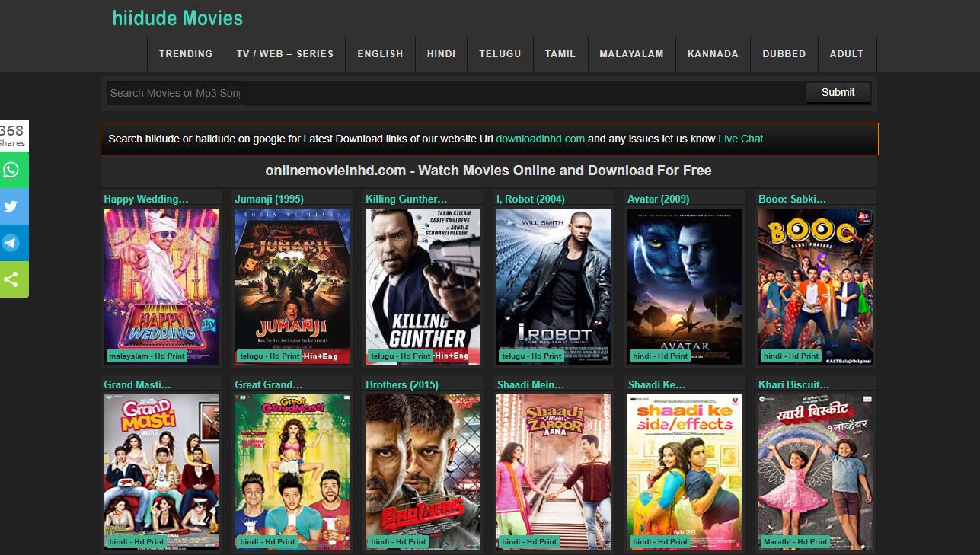Share via the Twitter icon
Image resolution: width=980 pixels, height=555 pixels.
point(13,206)
